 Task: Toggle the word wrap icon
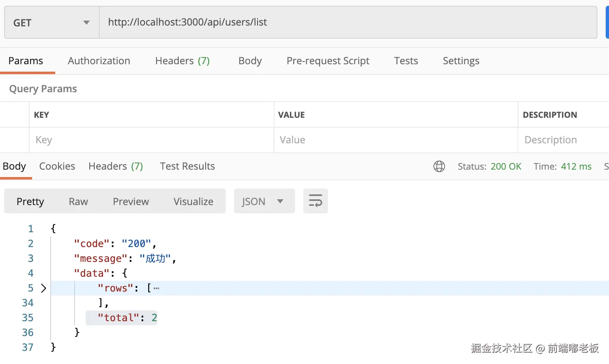(315, 201)
